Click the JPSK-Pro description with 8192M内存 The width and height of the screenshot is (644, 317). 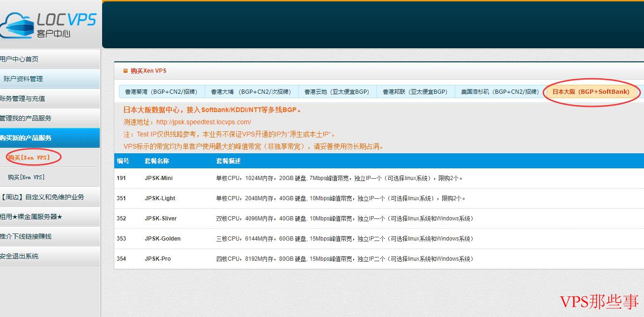click(345, 259)
